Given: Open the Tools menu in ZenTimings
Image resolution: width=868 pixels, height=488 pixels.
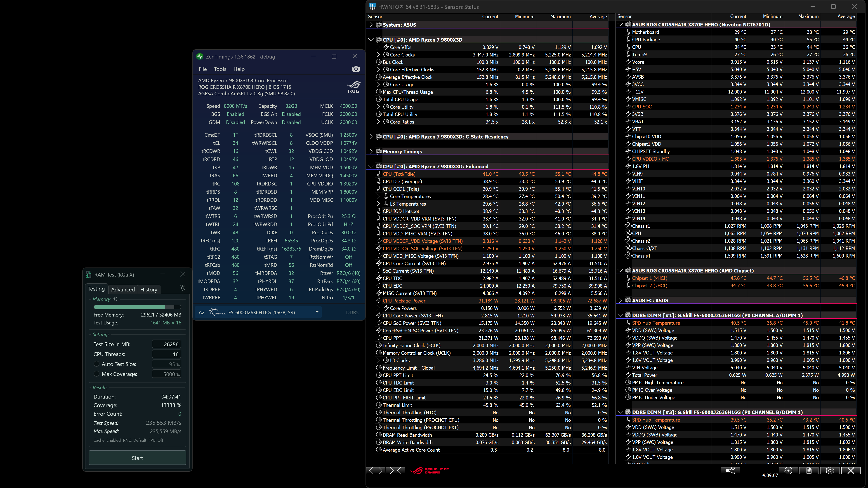Looking at the screenshot, I should [x=220, y=69].
